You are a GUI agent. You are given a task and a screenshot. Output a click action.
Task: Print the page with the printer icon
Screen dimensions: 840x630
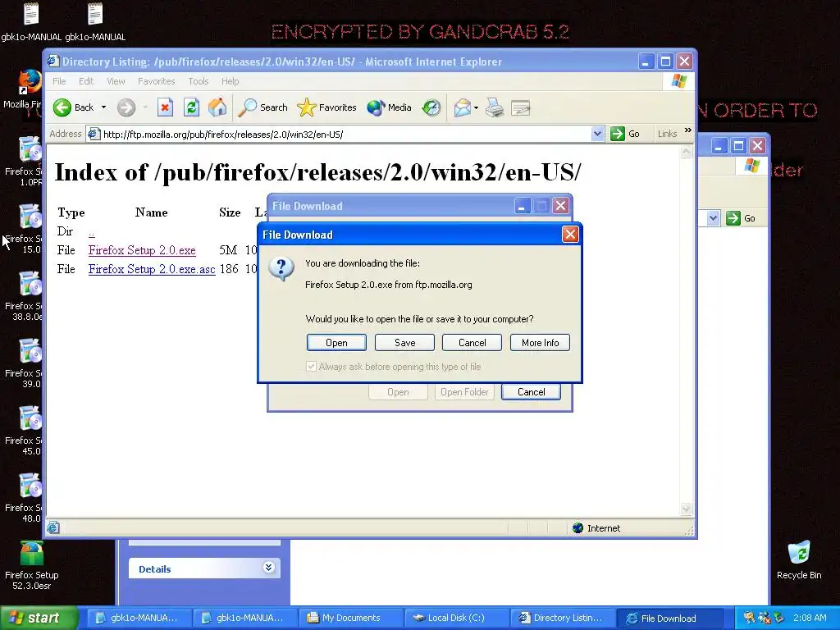[495, 107]
